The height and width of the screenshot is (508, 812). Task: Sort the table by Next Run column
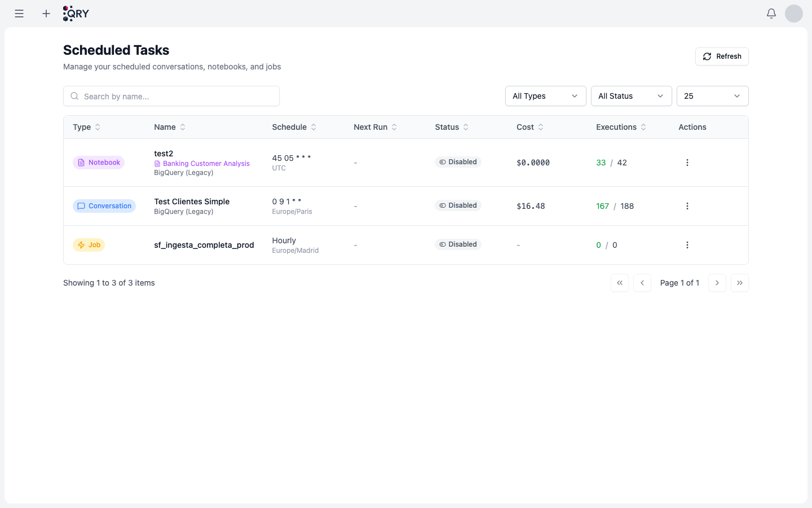376,127
